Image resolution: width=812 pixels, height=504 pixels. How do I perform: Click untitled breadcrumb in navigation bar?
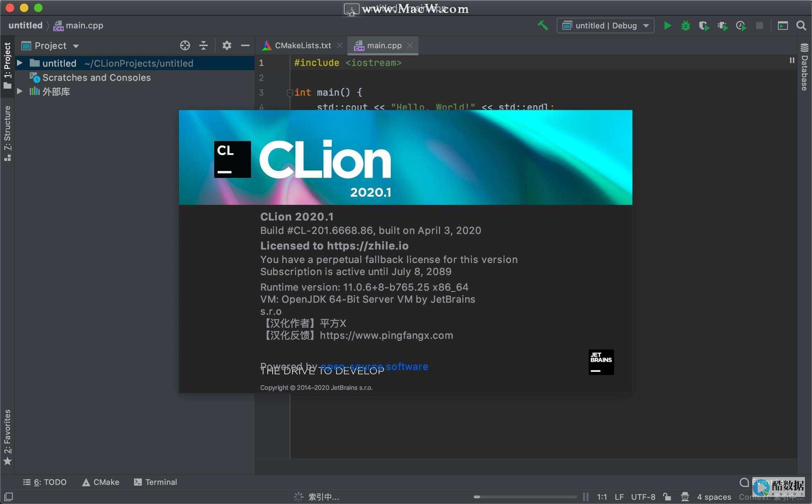[x=26, y=26]
